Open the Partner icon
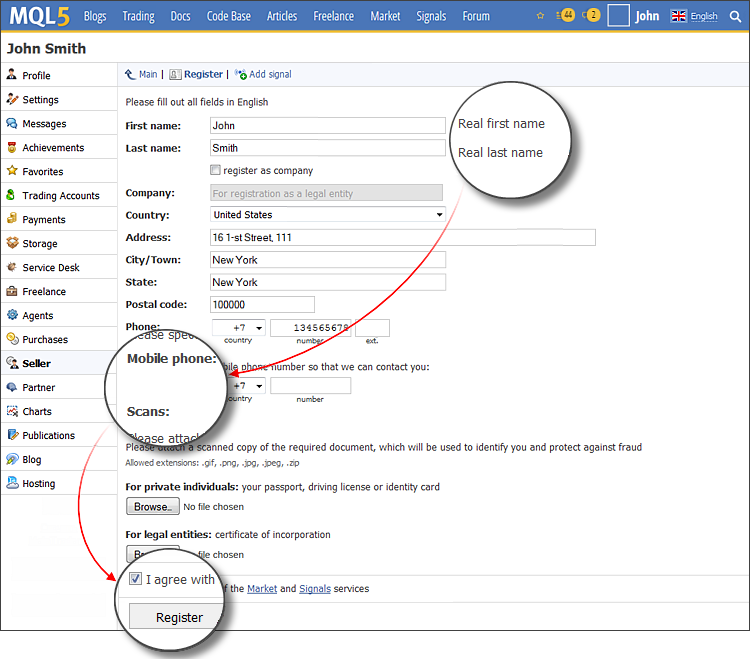The image size is (750, 659). (12, 387)
